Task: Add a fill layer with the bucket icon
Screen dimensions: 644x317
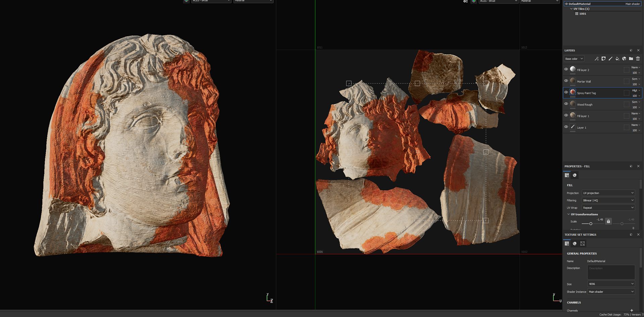Action: coord(617,59)
